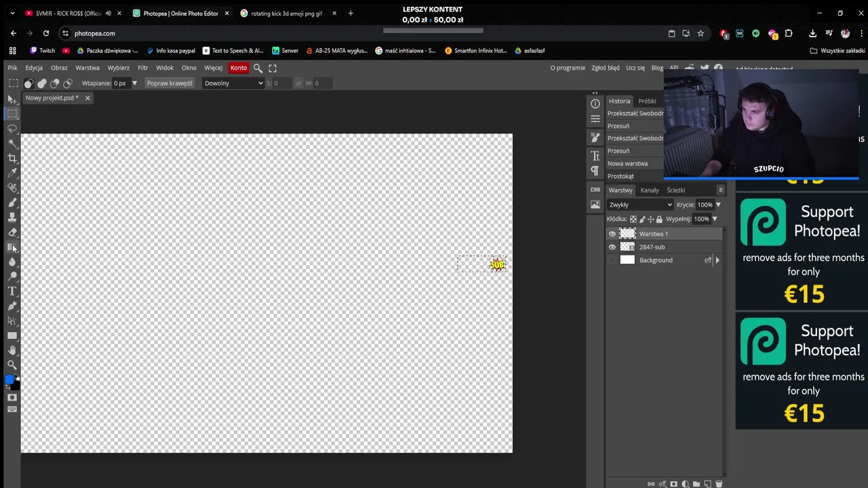
Task: Open the Ucz się link
Action: click(635, 68)
